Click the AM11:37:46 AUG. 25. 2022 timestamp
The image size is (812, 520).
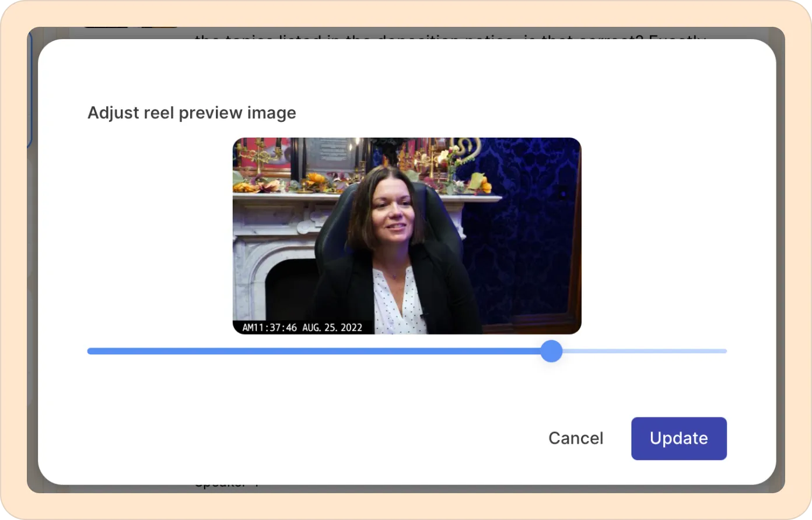pos(302,328)
